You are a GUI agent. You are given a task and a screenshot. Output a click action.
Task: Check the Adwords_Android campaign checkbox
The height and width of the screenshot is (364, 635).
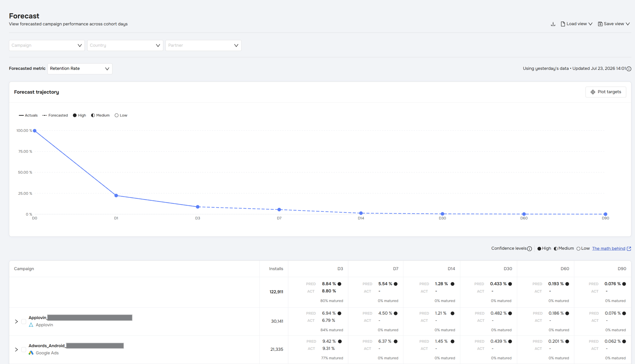coord(24,349)
